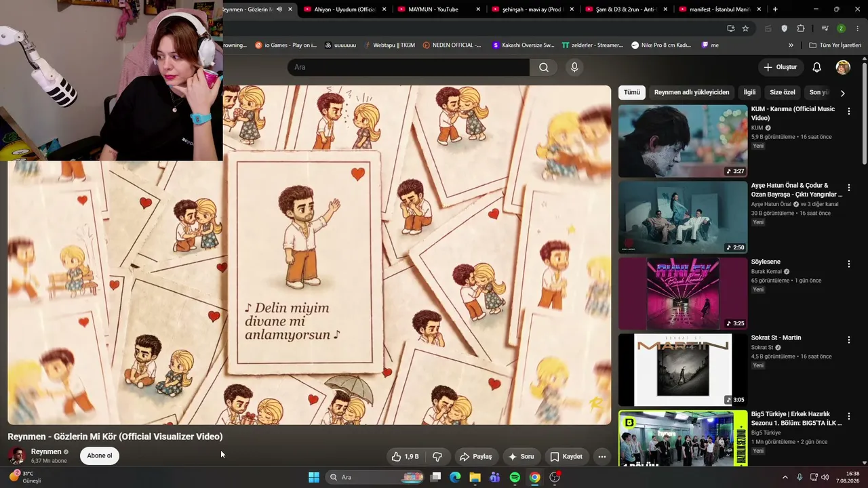Expand hidden bookmarks with the chevron
The width and height of the screenshot is (868, 488).
(791, 45)
